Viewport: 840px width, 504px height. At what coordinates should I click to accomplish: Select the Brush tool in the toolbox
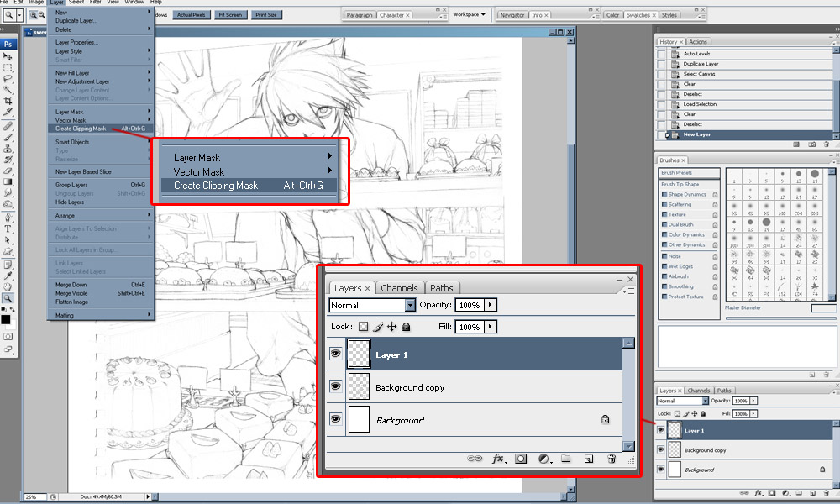[x=8, y=137]
